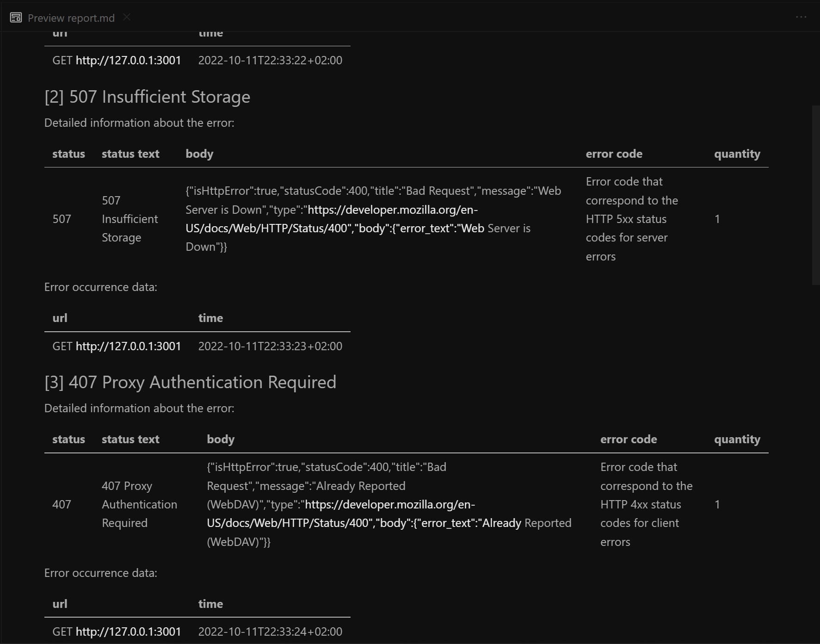
Task: Click 'Detailed information about the error:' under 507 heading
Action: (x=139, y=123)
